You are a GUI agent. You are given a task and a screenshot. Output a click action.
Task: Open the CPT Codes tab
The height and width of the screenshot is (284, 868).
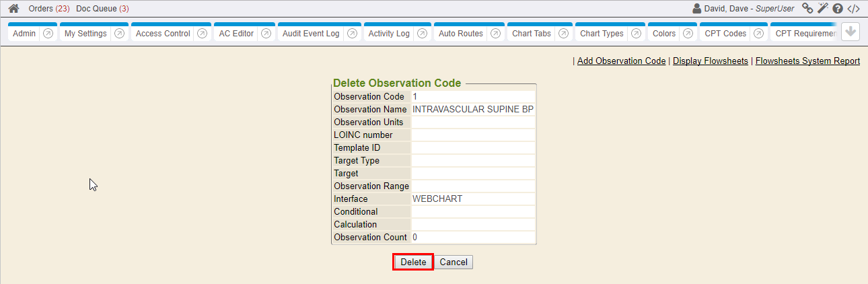(x=725, y=34)
